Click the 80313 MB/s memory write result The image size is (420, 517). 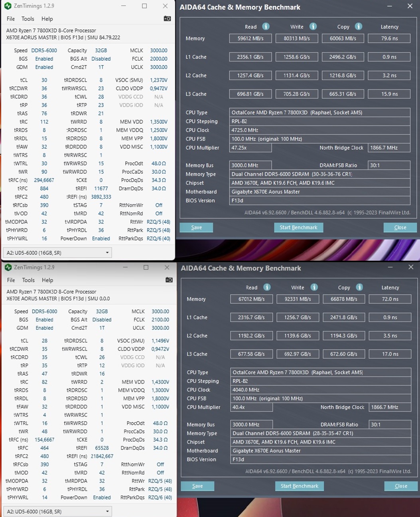pos(297,38)
